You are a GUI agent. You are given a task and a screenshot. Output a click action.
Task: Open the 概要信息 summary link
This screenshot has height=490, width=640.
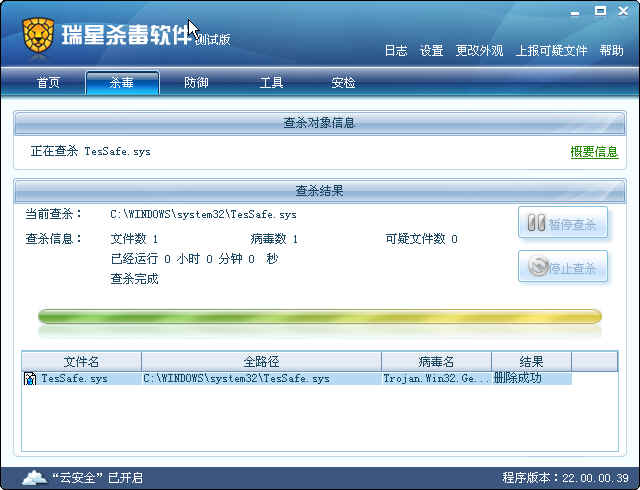tap(594, 152)
